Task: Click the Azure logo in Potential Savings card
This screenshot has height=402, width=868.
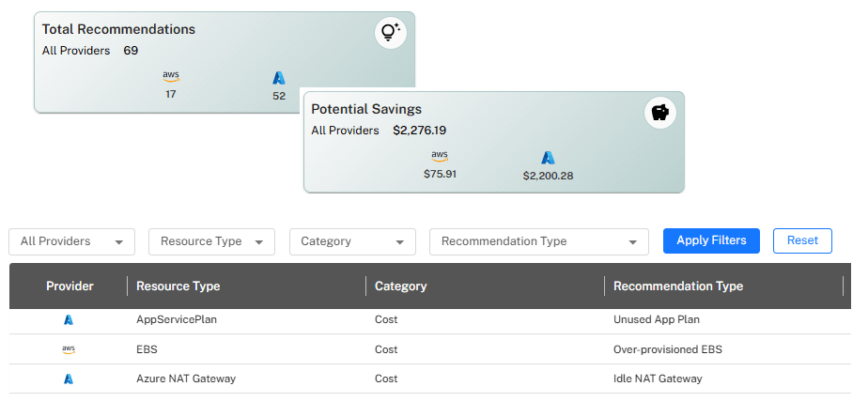Action: (548, 158)
